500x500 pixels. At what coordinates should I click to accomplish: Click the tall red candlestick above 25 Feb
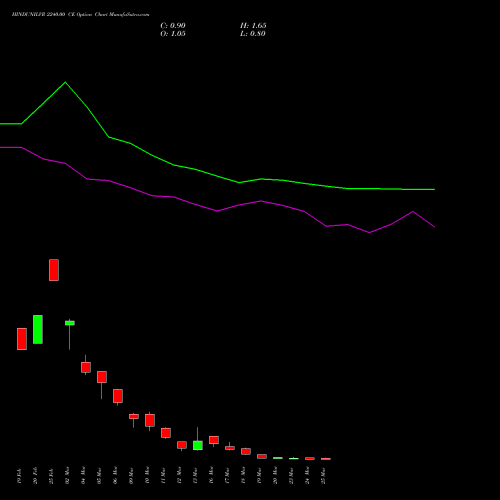[x=54, y=270]
